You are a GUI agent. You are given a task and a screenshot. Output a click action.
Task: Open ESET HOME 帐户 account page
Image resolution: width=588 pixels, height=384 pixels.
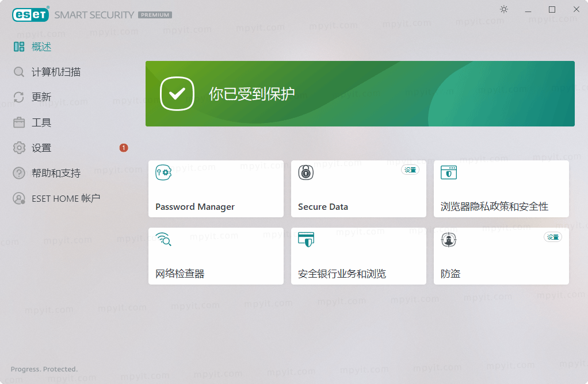coord(66,198)
